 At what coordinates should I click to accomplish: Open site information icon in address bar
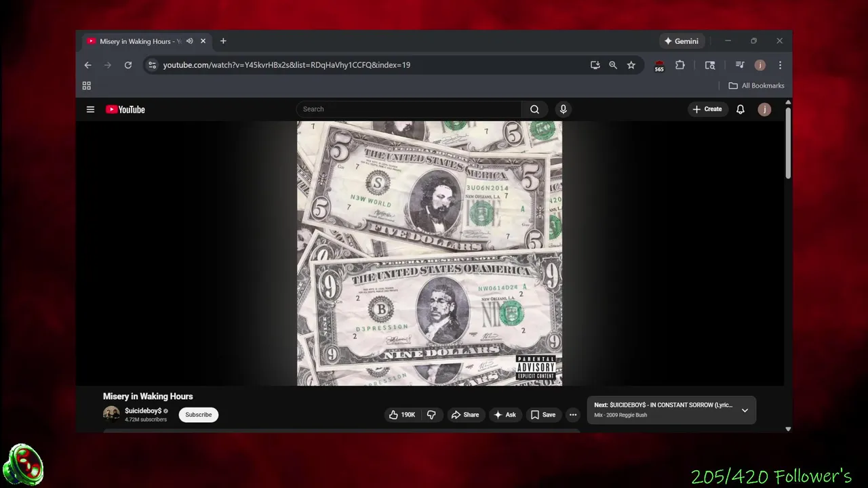point(152,65)
